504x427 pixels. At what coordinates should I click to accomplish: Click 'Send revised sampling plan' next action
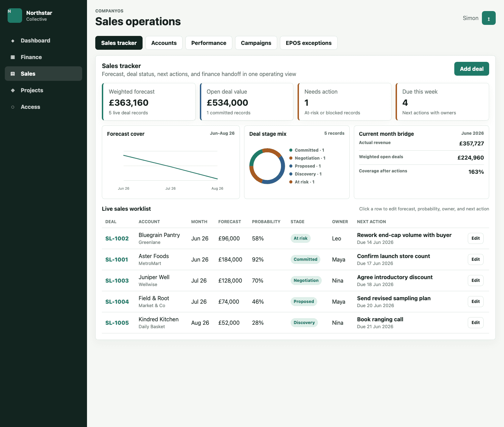pos(394,298)
